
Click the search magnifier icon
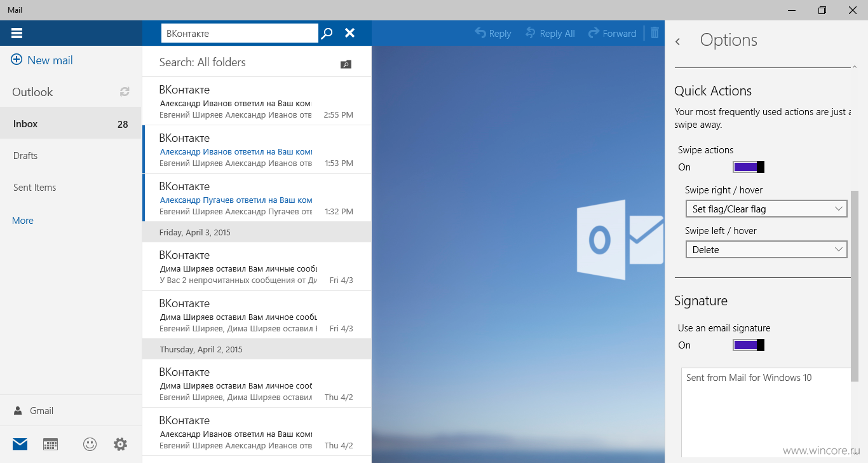click(327, 33)
